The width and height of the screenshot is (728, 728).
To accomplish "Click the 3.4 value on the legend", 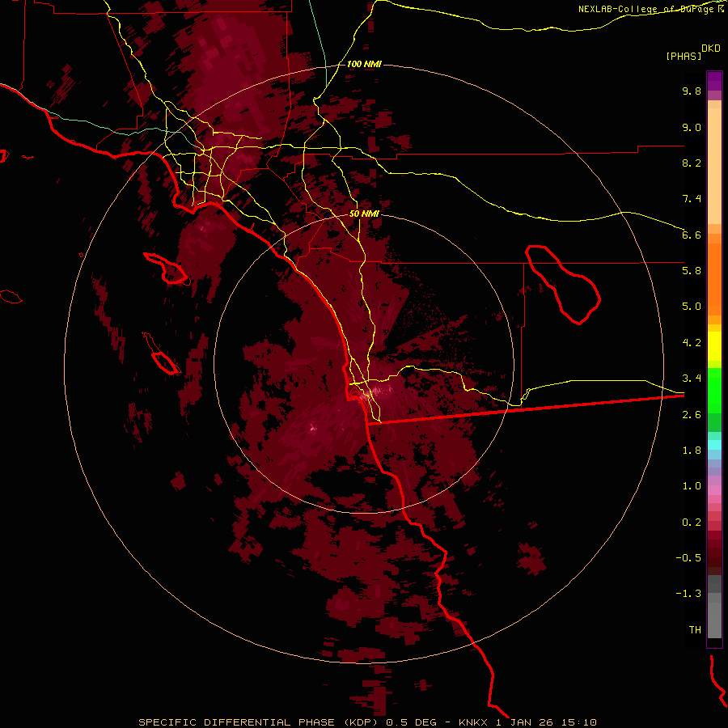I will coord(692,379).
